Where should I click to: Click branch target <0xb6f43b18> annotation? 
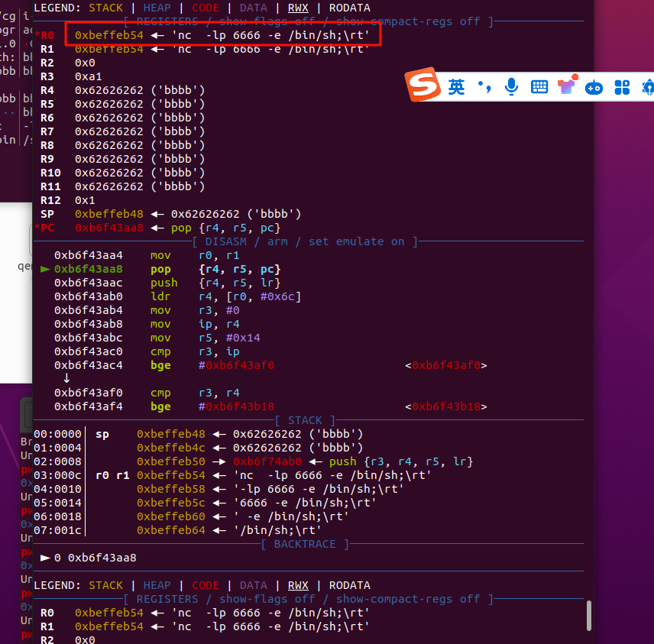pos(446,407)
